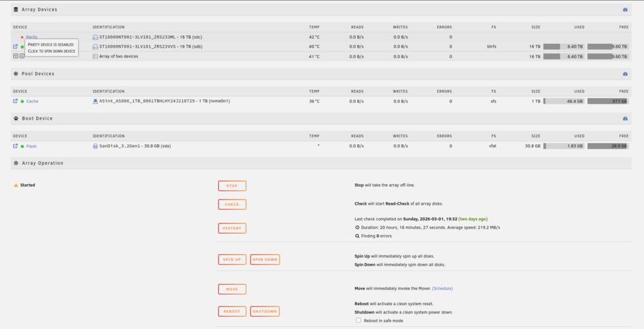This screenshot has height=329, width=644.
Task: Browse the Cache pool via its external-link icon
Action: [15, 101]
